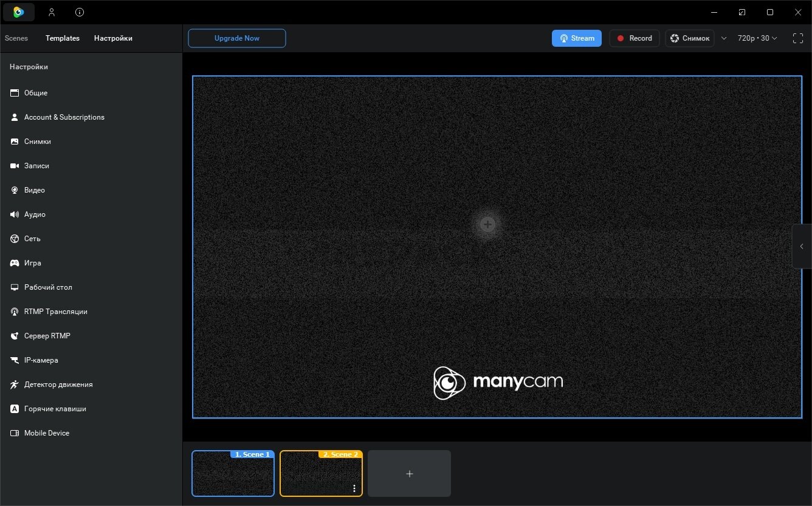Image resolution: width=812 pixels, height=506 pixels.
Task: Click the Игра gamepad icon
Action: pos(15,263)
